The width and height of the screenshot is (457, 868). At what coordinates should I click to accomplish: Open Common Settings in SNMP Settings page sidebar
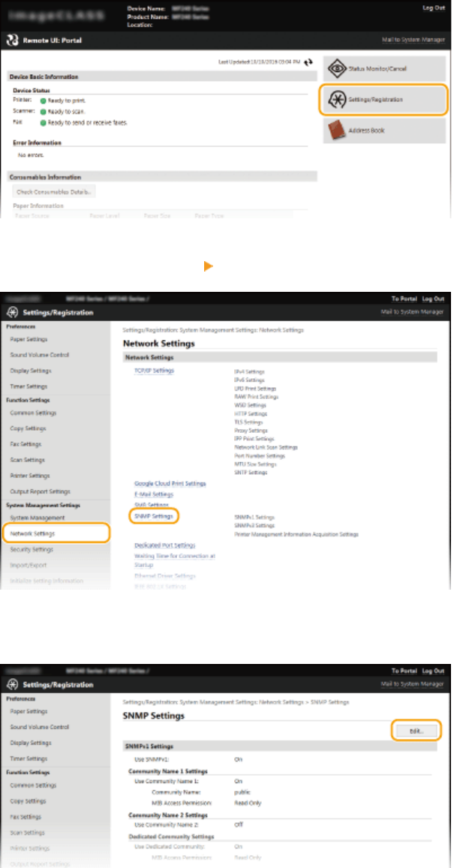(x=33, y=785)
